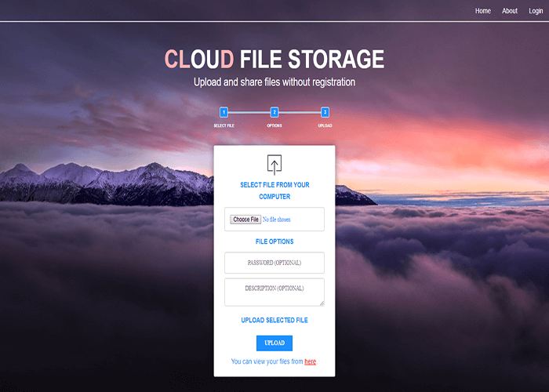Grab the description box resize handle
Viewport: 549px width, 392px height.
coord(321,303)
